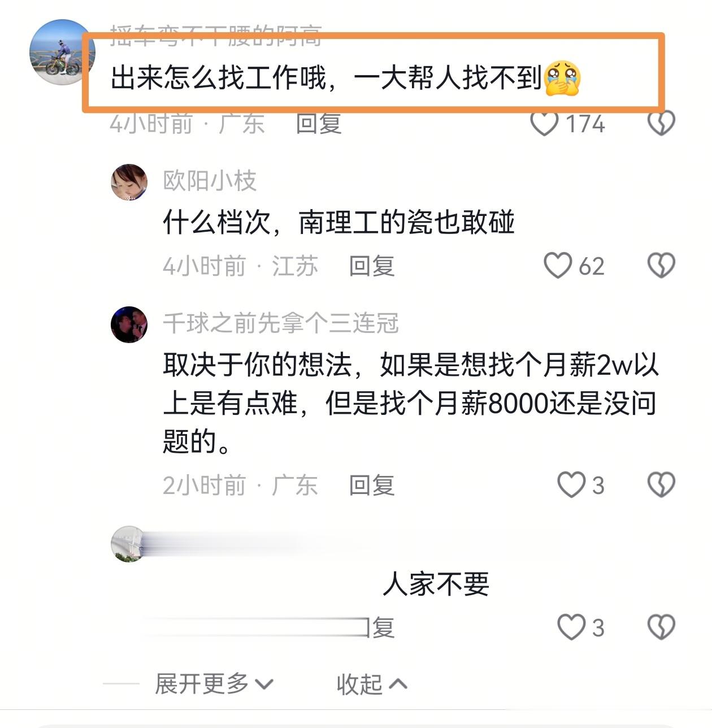Like the comment with 174 likes
The width and height of the screenshot is (712, 728).
pos(544,123)
